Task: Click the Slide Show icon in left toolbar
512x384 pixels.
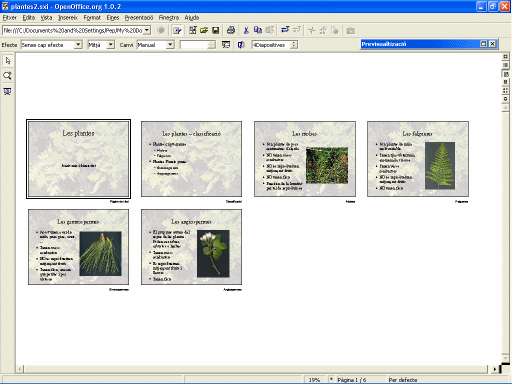Action: click(8, 91)
